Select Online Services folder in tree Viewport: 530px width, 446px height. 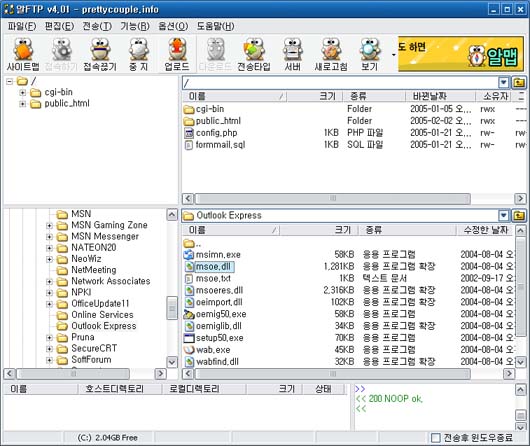pyautogui.click(x=102, y=315)
